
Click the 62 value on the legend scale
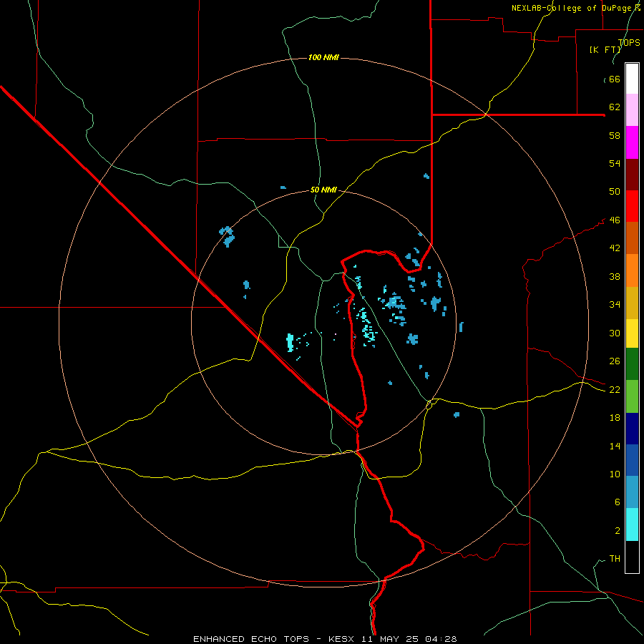click(x=615, y=107)
